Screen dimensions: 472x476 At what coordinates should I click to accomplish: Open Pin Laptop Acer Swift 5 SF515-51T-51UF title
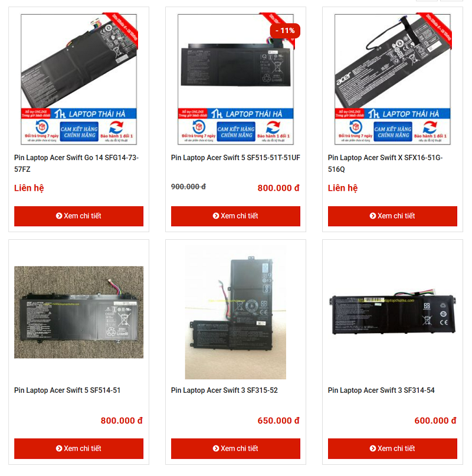coord(235,158)
